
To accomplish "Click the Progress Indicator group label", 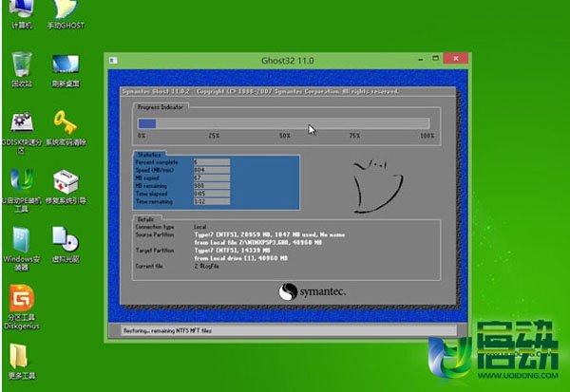I will pos(160,107).
